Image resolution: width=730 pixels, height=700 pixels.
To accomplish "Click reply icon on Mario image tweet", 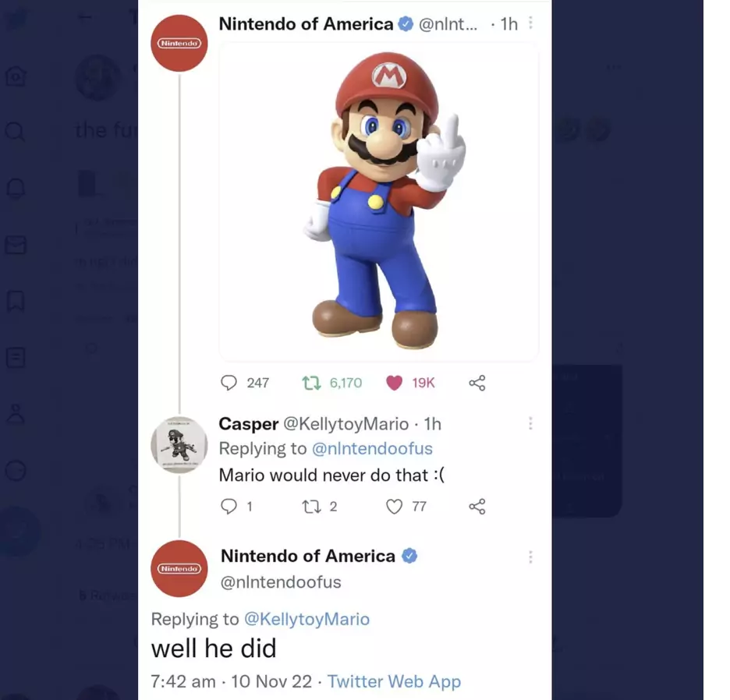I will click(x=229, y=383).
